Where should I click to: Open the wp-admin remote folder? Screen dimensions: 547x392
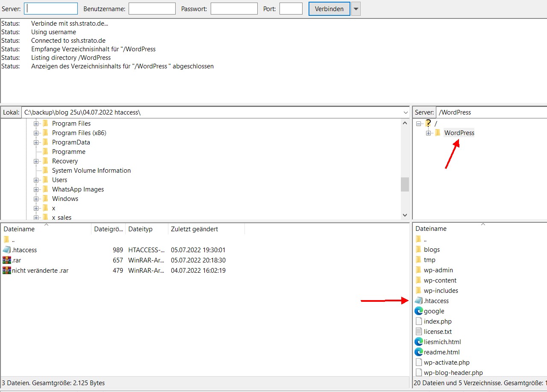pyautogui.click(x=438, y=270)
